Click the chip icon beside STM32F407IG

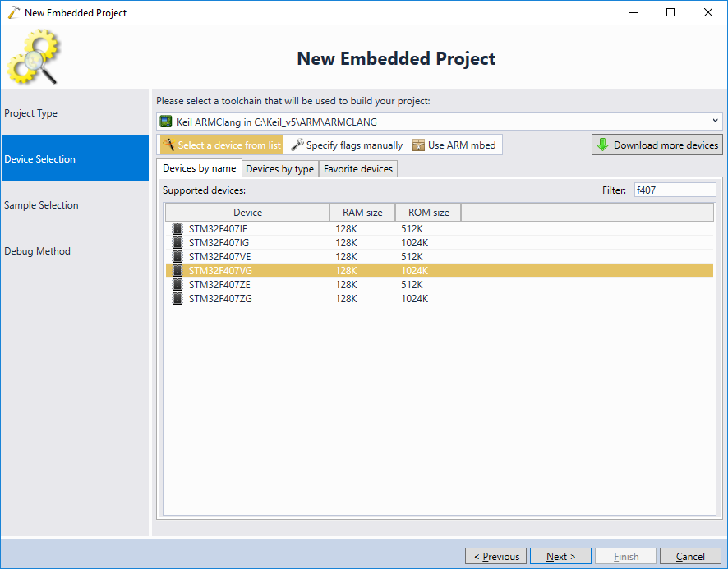177,243
